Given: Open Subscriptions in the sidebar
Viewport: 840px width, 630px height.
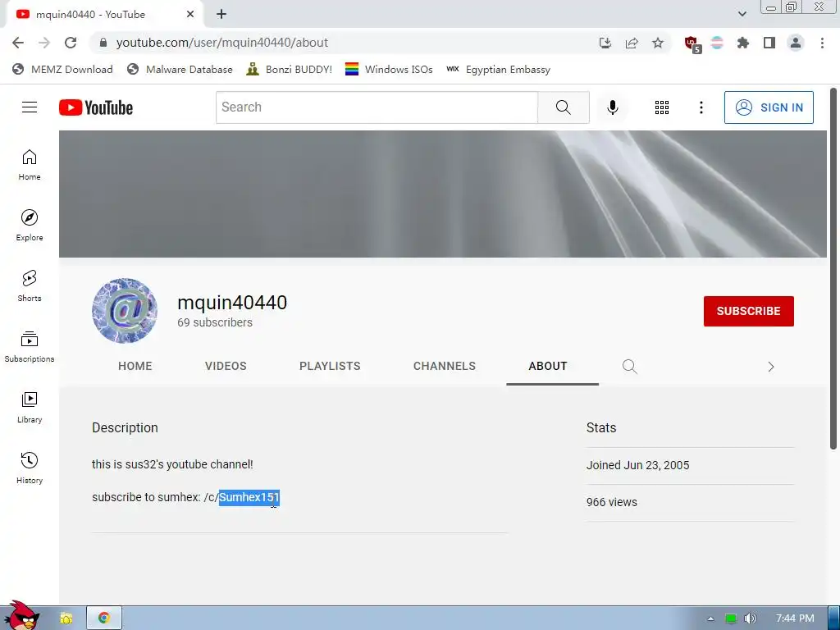Looking at the screenshot, I should click(30, 347).
